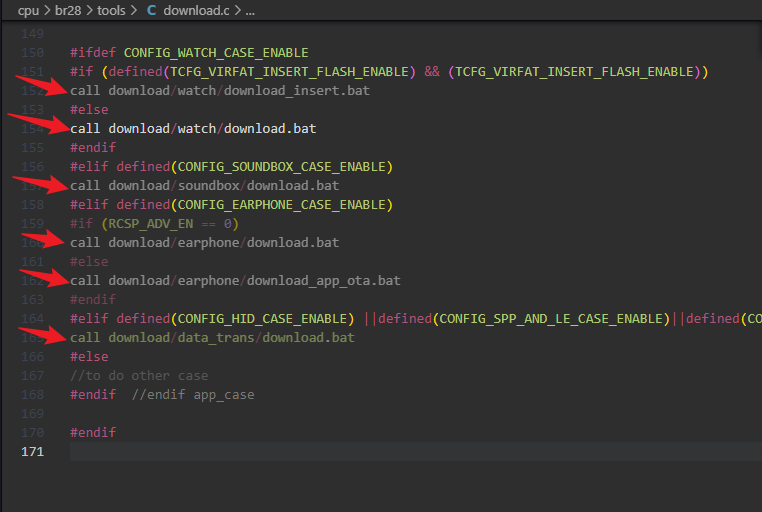Click line number 171 in gutter
The width and height of the screenshot is (762, 512).
pyautogui.click(x=33, y=451)
